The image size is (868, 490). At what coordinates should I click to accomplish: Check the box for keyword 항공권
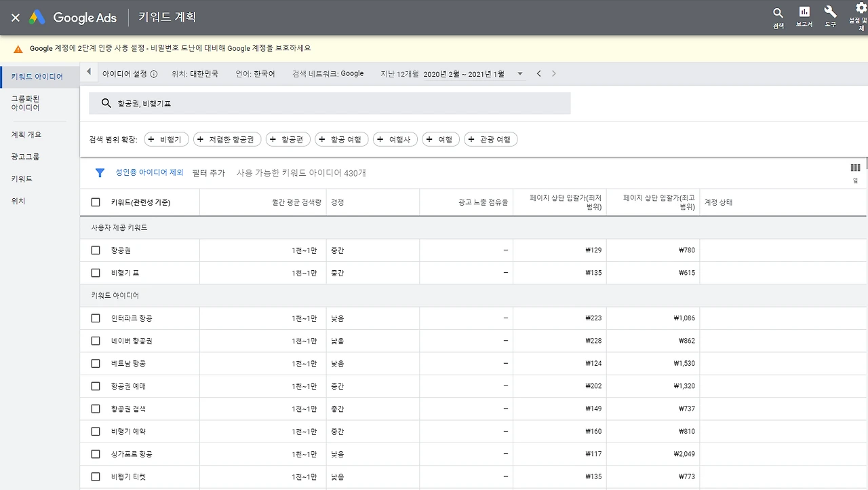coord(96,250)
